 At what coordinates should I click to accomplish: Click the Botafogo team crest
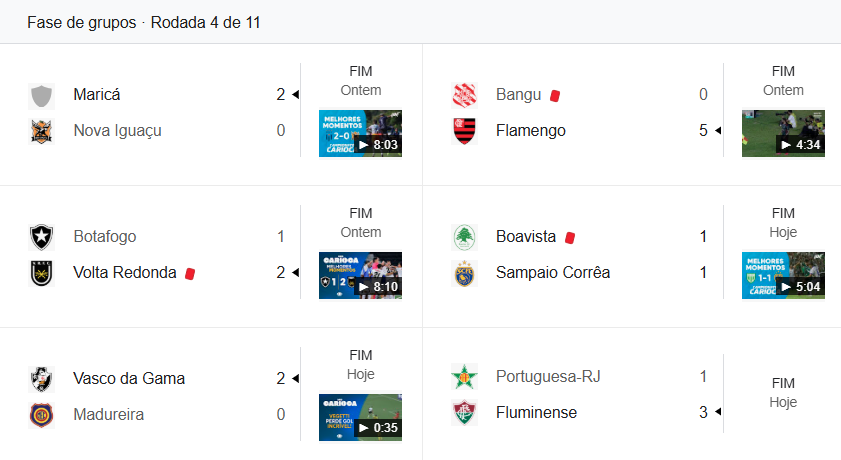41,237
